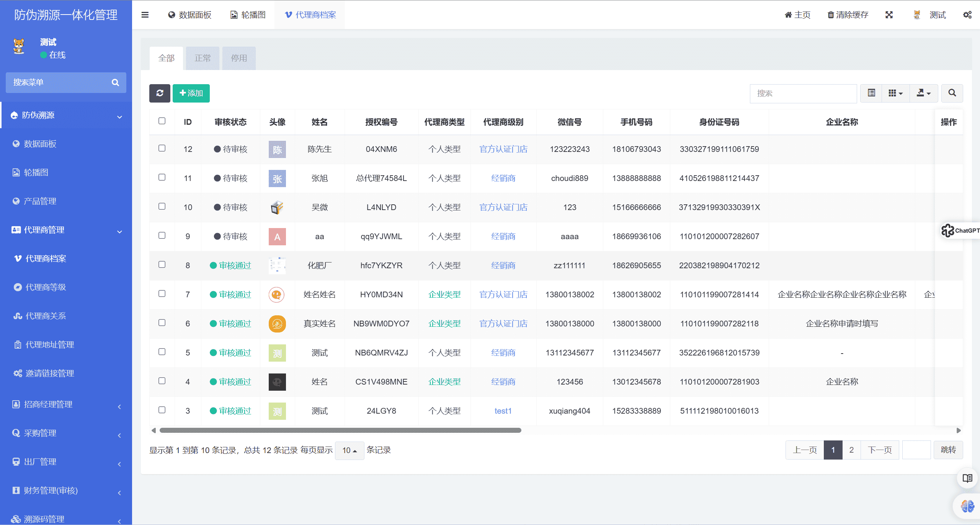Click the avatar thumbnail of 陈先生
This screenshot has height=525, width=980.
tap(277, 149)
